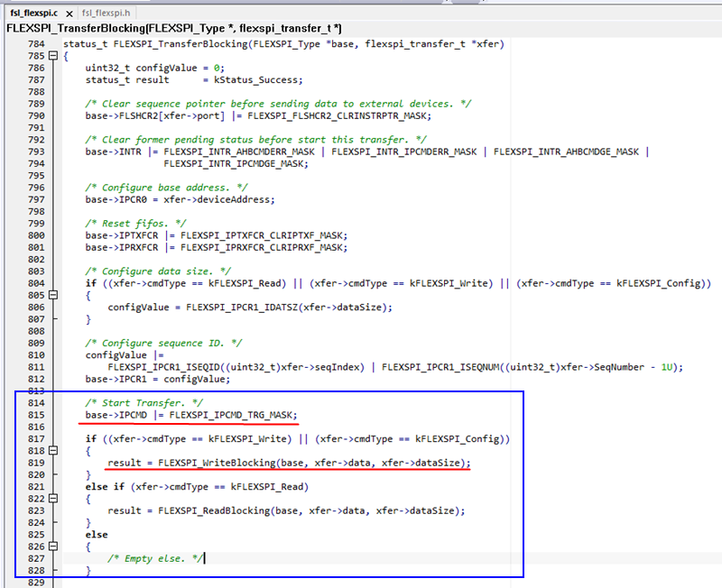Image resolution: width=722 pixels, height=588 pixels.
Task: Click FLEXSPI_FLSHCR2_CLRINSTRPTR_MASK on line 790
Action: click(x=337, y=116)
